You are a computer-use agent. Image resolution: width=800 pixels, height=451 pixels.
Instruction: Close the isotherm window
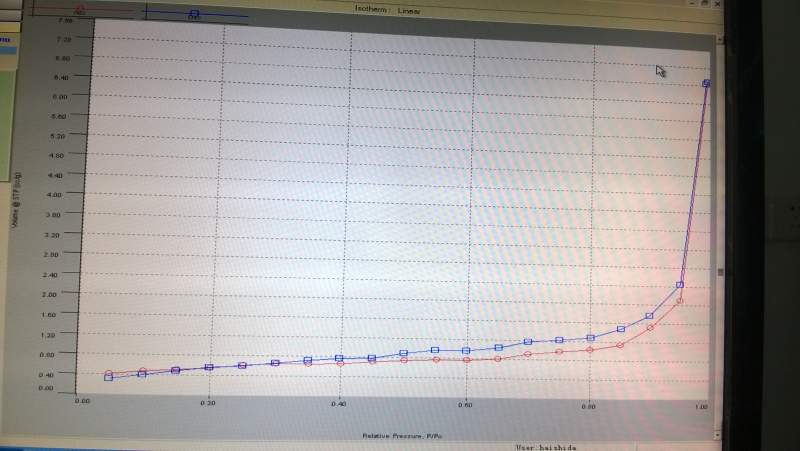[717, 4]
